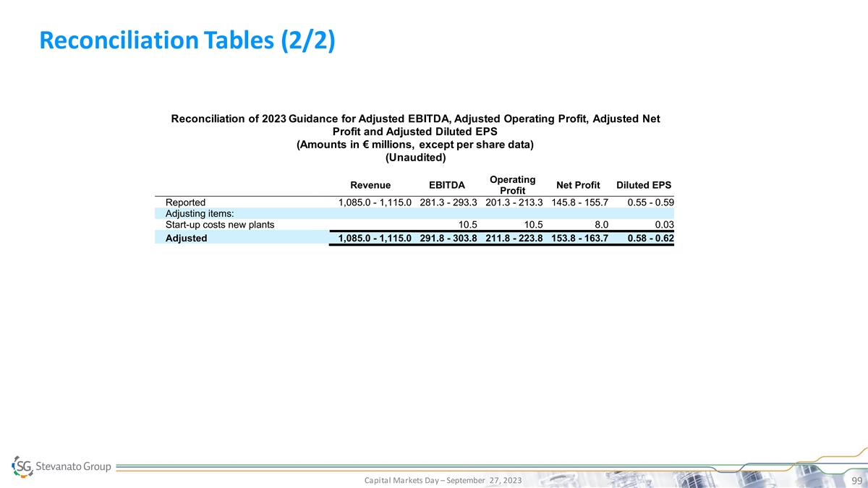Click the Start-up costs new plants label

[220, 224]
